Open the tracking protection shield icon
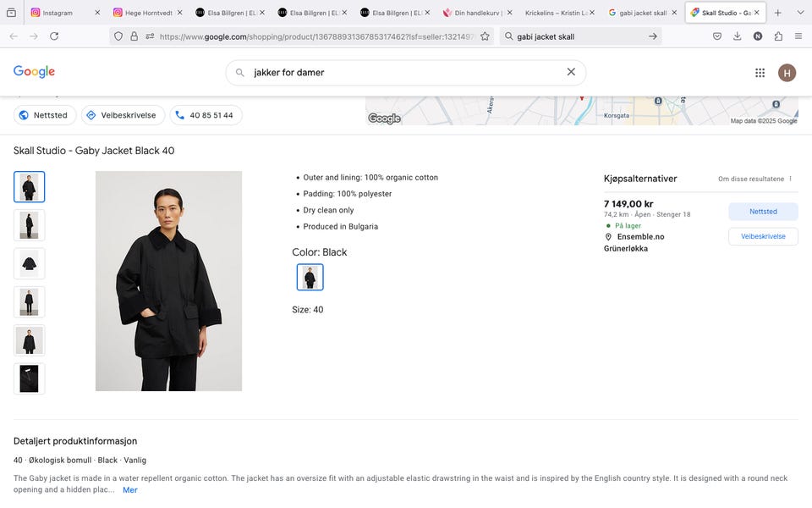The width and height of the screenshot is (812, 508). (x=118, y=36)
